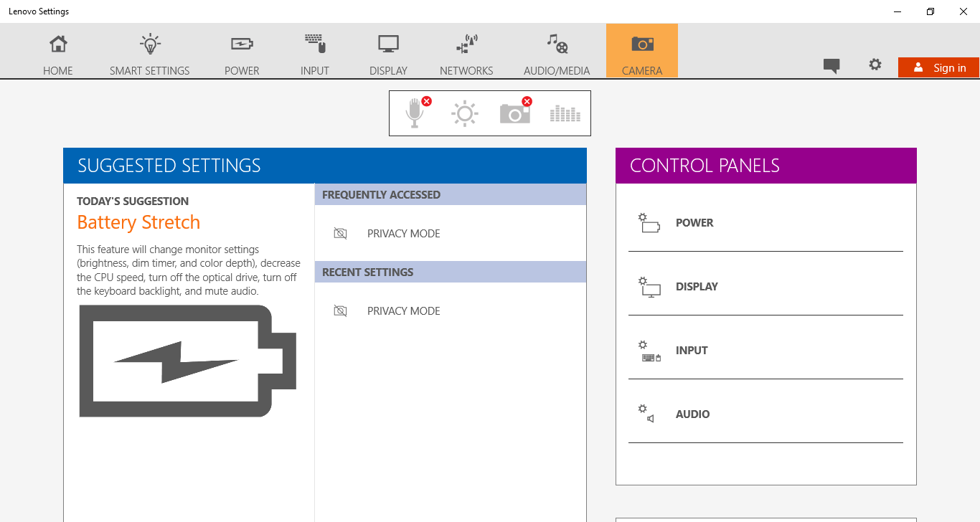Click the brightness sun quick icon

(x=465, y=113)
